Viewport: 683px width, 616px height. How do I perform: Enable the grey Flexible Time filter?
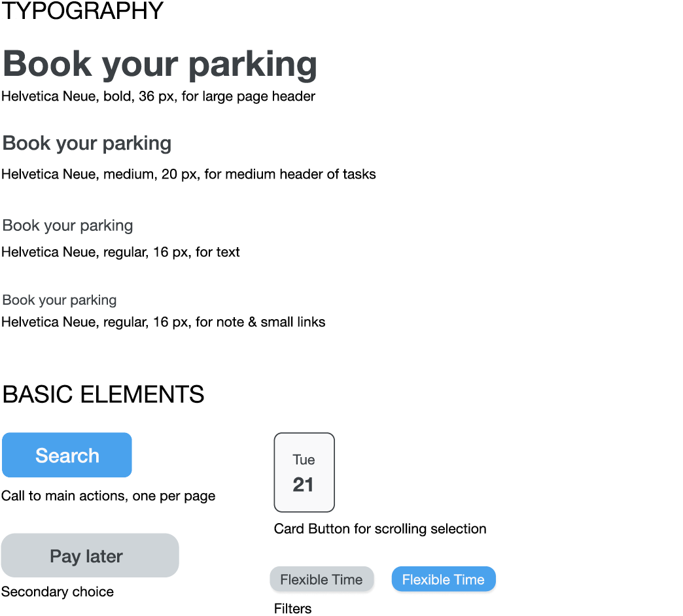click(322, 579)
